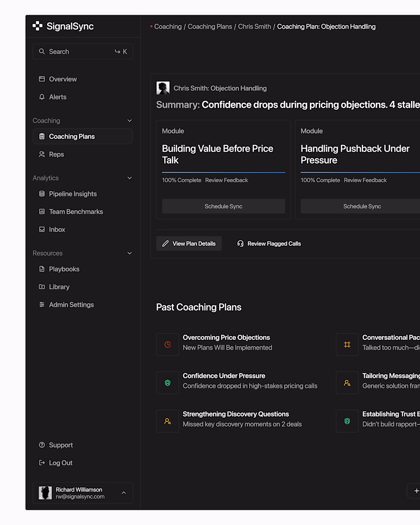This screenshot has height=525, width=420.
Task: Open the Overcoming Price Objections plan icon
Action: (x=168, y=344)
